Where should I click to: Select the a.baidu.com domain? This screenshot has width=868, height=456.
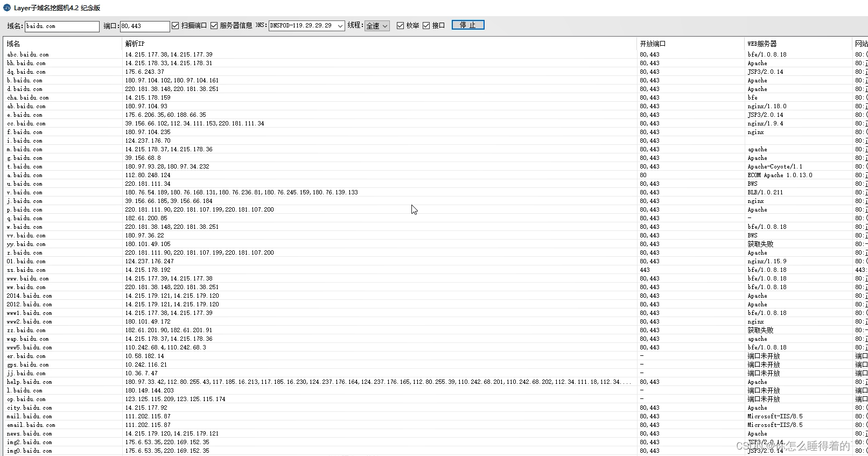25,175
